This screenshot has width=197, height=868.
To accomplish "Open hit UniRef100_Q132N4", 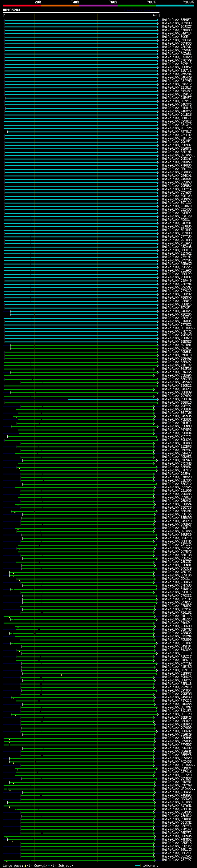I will pos(176,636).
